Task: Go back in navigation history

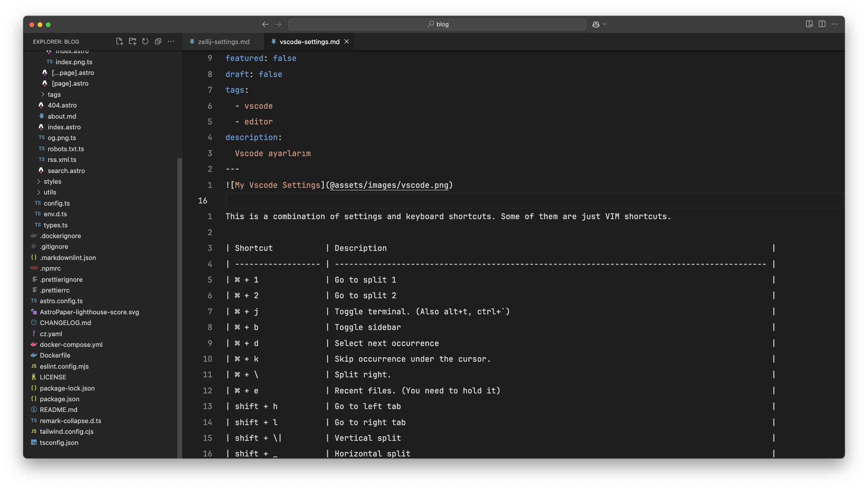Action: [x=265, y=24]
